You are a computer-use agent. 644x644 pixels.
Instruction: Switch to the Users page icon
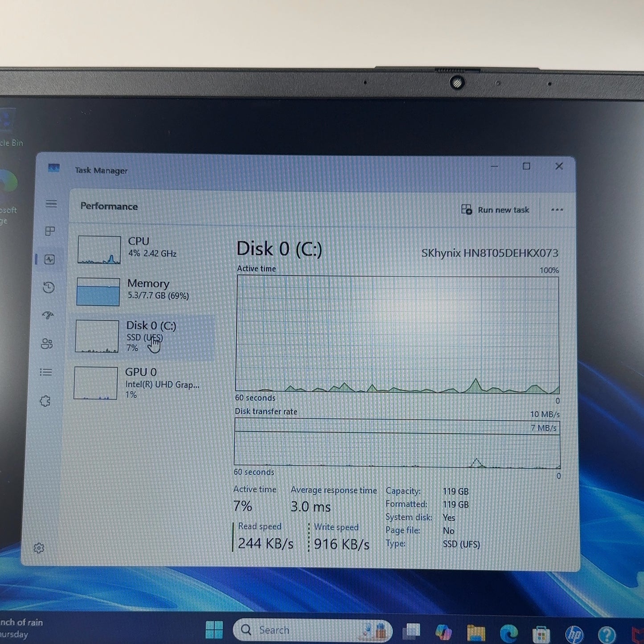[x=47, y=344]
